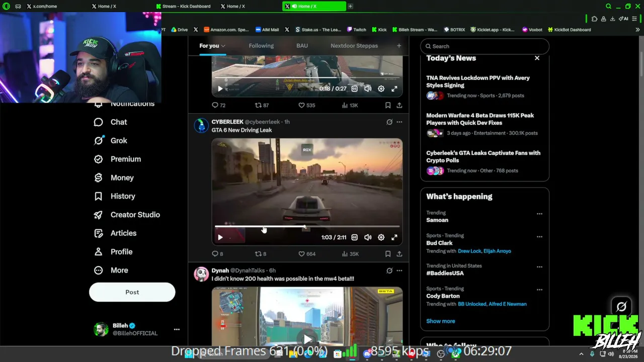This screenshot has height=362, width=644.
Task: Click in the X Search field
Action: click(485, 46)
